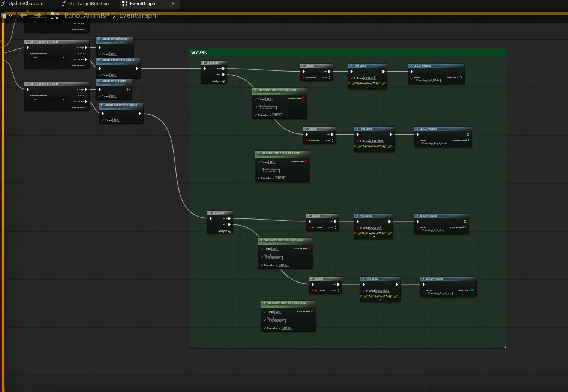Viewport: 568px width, 392px height.
Task: Click exec output pin of Update on Jog Entry
Action: pyautogui.click(x=129, y=90)
